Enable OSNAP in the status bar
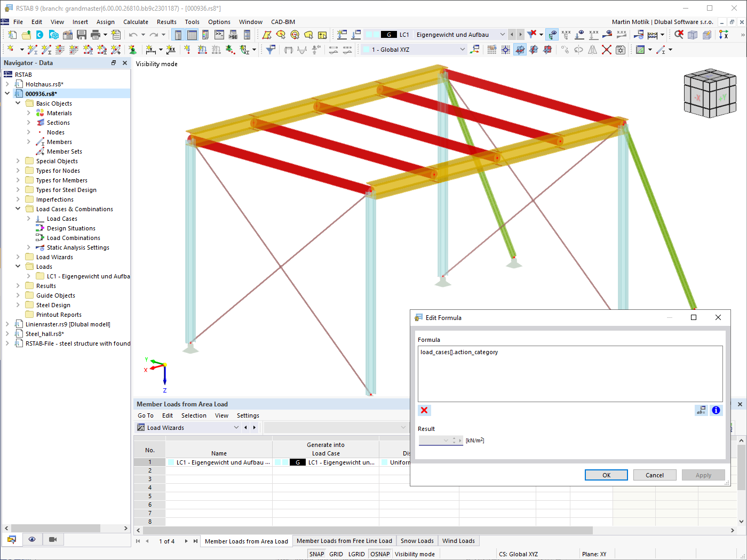Image resolution: width=747 pixels, height=560 pixels. (x=380, y=554)
